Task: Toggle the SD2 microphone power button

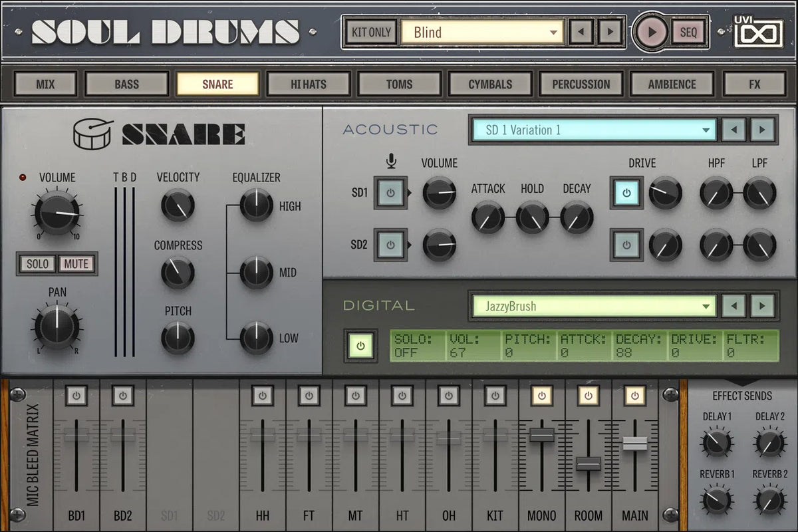Action: [390, 245]
